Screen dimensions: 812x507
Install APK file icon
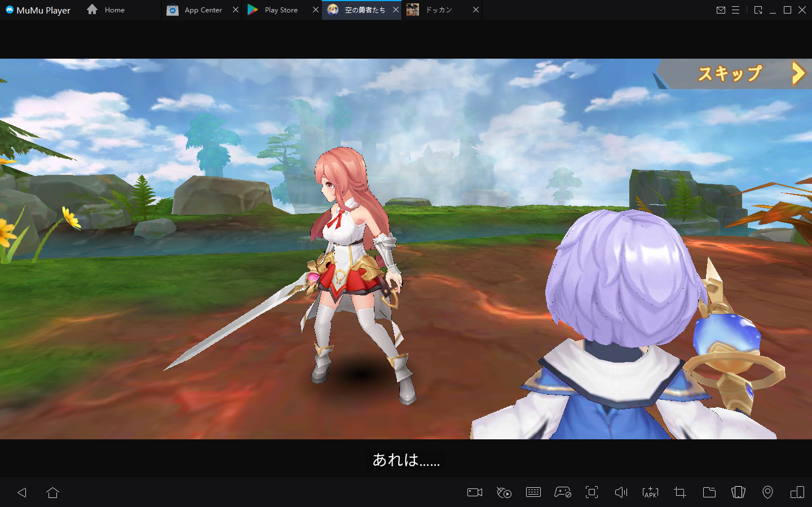click(x=650, y=492)
